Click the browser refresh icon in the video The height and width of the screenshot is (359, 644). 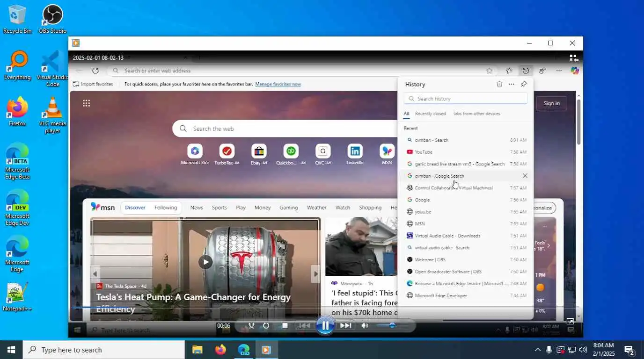[x=95, y=71]
